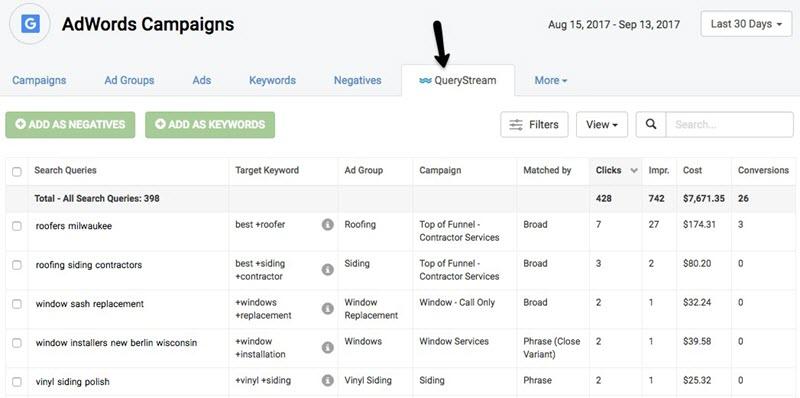Open the Last 30 Days date dropdown
The width and height of the screenshot is (800, 398).
click(x=746, y=24)
